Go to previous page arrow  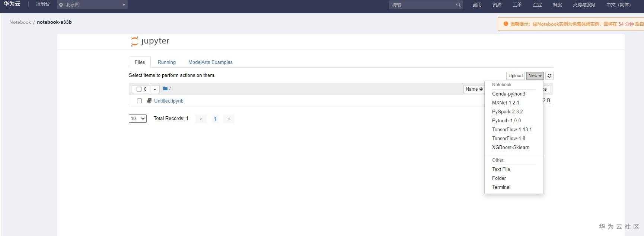[x=201, y=119]
